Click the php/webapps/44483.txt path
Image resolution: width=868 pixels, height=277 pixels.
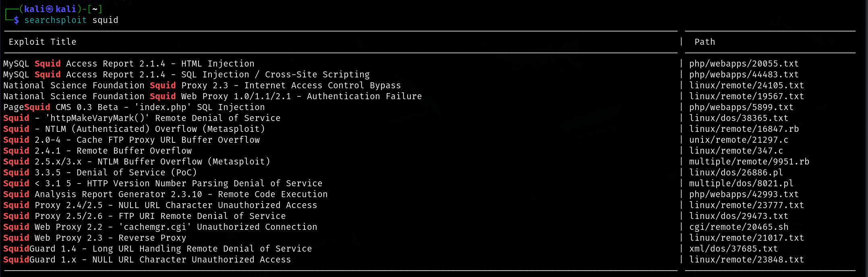click(744, 75)
